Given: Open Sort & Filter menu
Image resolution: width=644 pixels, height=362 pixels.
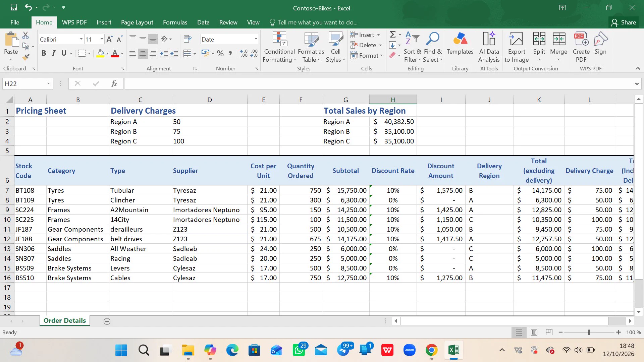Looking at the screenshot, I should click(412, 47).
